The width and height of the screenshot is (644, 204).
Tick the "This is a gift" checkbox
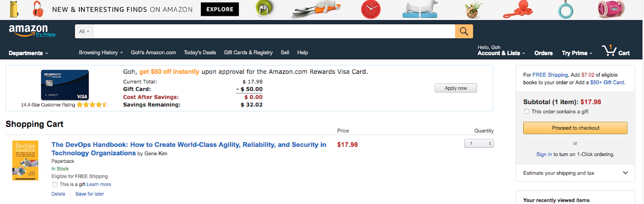[55, 185]
